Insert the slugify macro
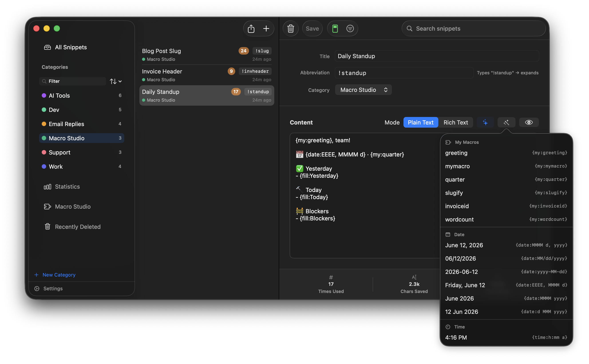 [x=506, y=193]
